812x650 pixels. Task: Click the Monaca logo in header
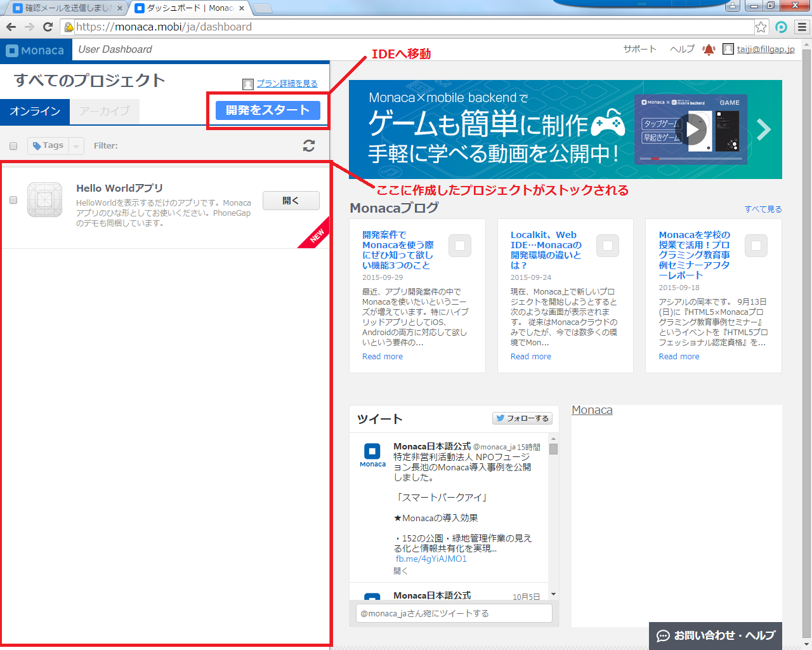35,50
